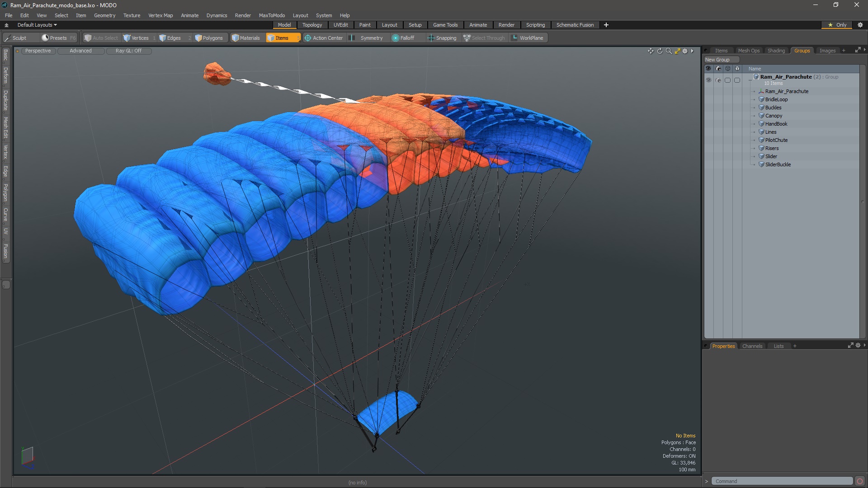Viewport: 868px width, 488px height.
Task: Click the Ray GL: Off button
Action: pyautogui.click(x=128, y=51)
